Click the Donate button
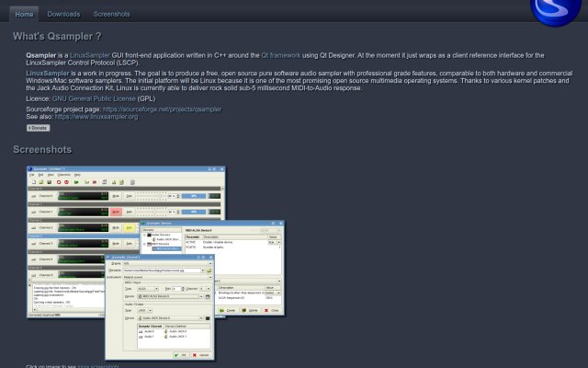Image resolution: width=588 pixels, height=368 pixels. [38, 128]
